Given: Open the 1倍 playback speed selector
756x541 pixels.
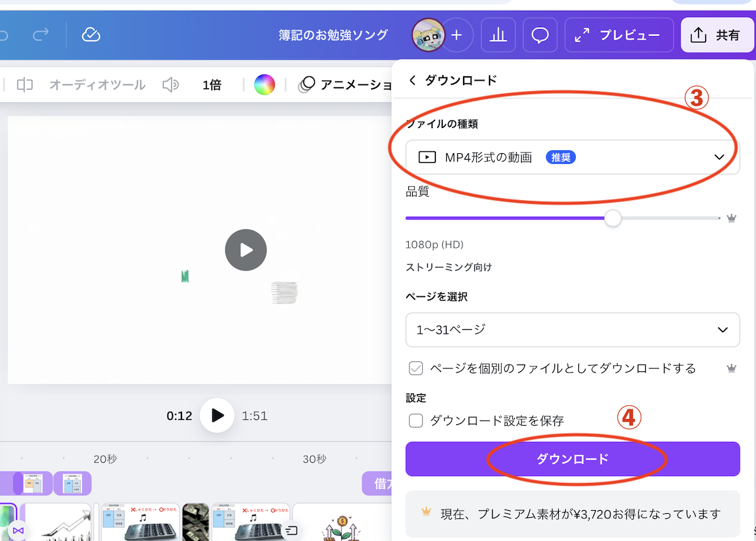Looking at the screenshot, I should 212,85.
